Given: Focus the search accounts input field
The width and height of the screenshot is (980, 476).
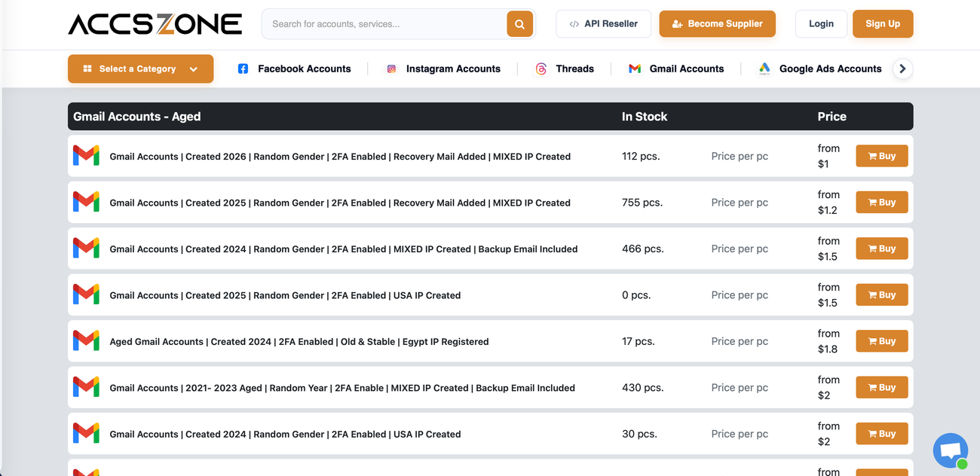Looking at the screenshot, I should pos(384,24).
